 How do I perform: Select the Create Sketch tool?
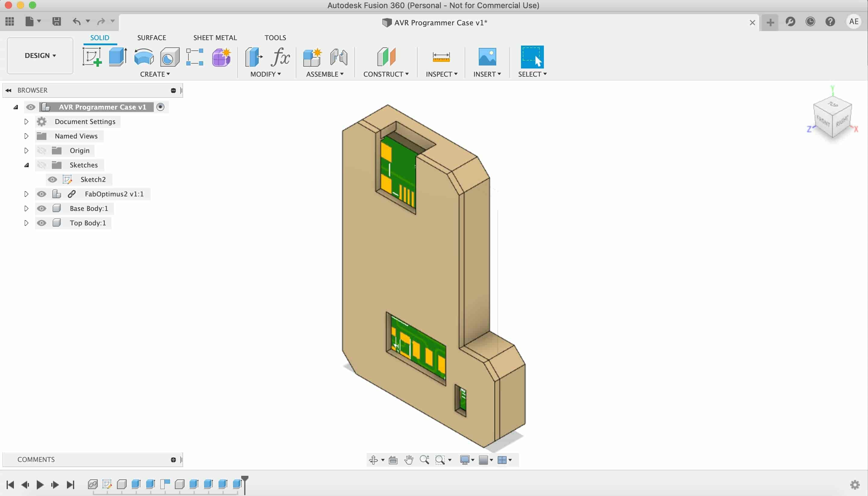coord(92,56)
